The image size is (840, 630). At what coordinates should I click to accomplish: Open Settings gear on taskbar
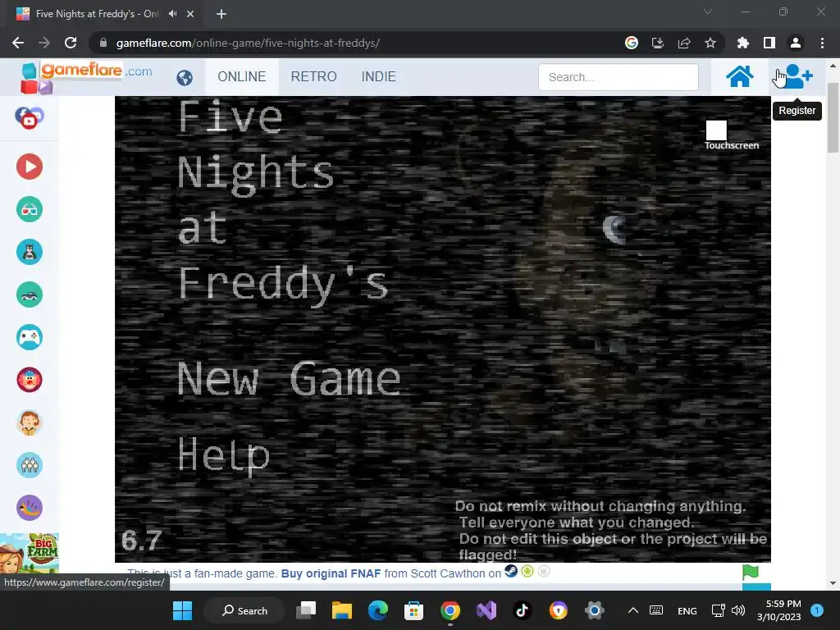595,610
